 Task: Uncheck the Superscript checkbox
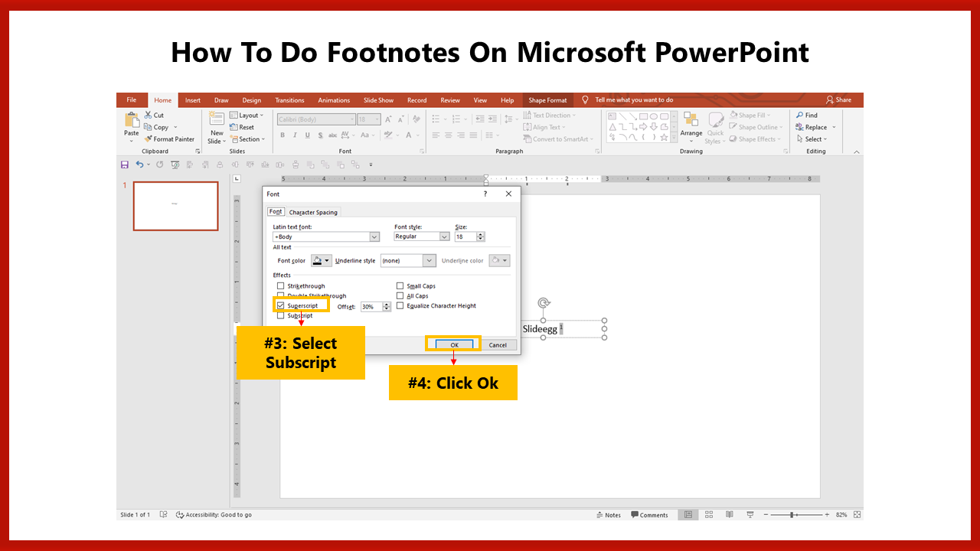coord(280,305)
